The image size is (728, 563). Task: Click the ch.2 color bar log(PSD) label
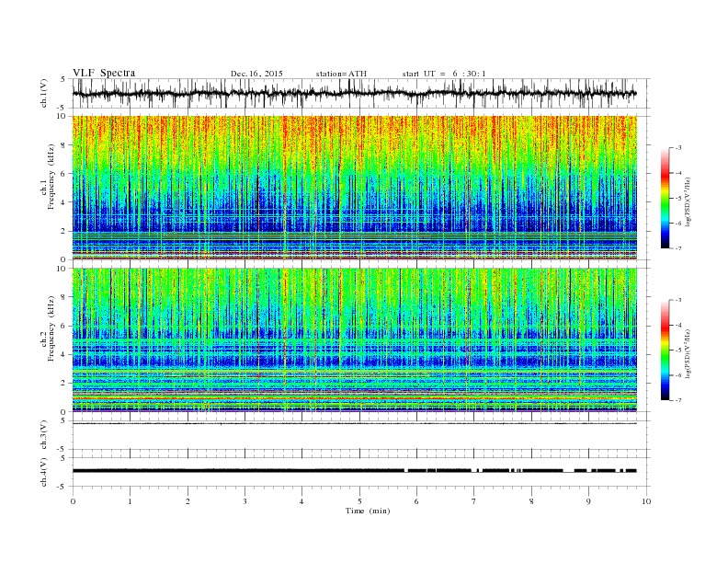(x=688, y=354)
